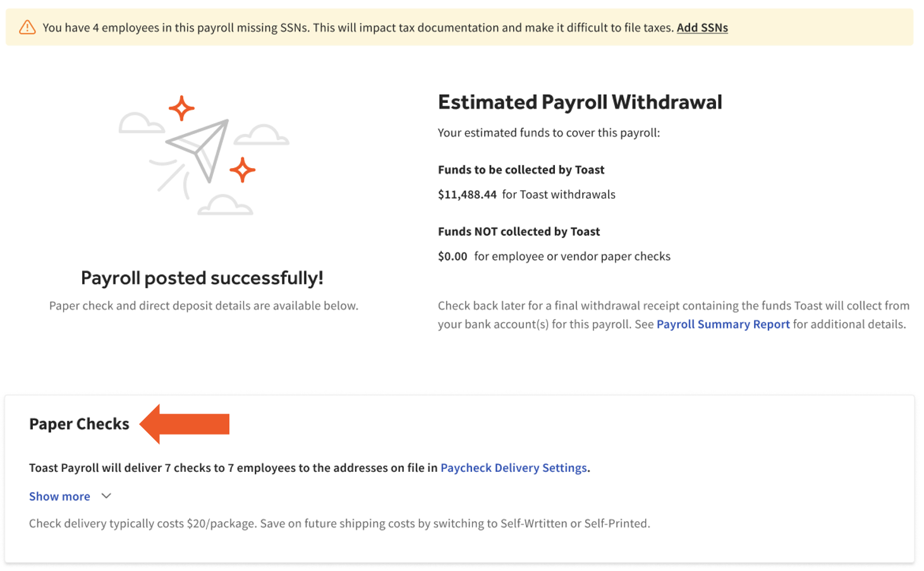Click the $11,488.44 withdrawal amount
Image resolution: width=924 pixels, height=571 pixels.
pos(467,195)
